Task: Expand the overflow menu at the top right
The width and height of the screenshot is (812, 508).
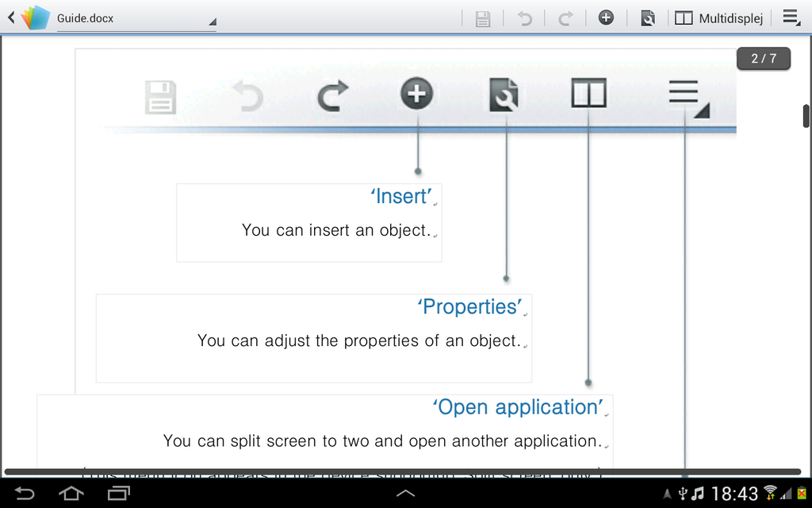Action: [791, 18]
